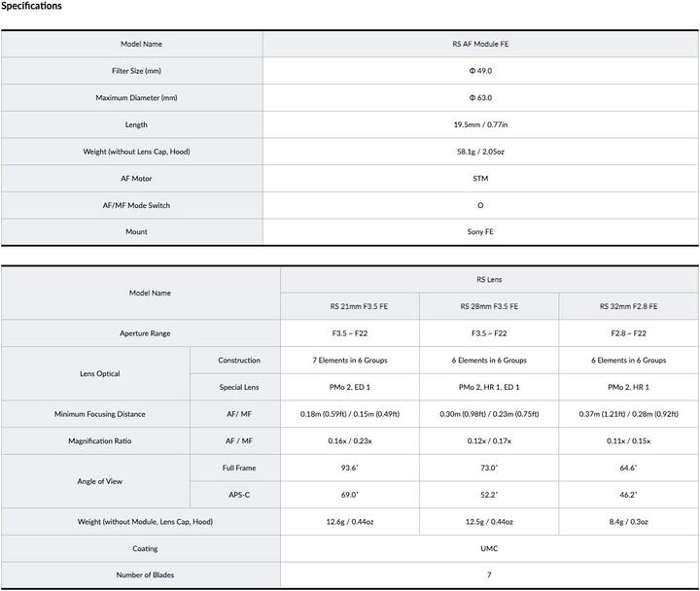Click the 93.6° Full Frame angle value
This screenshot has width=700, height=591.
click(x=350, y=468)
